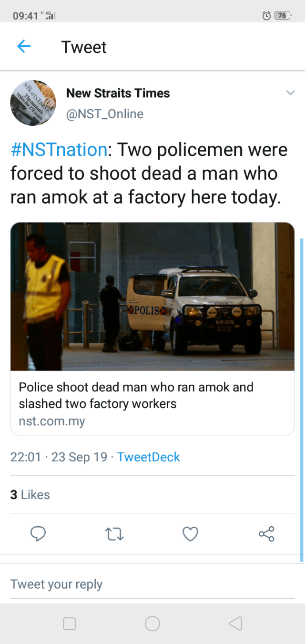Like the tweet with the heart icon
The height and width of the screenshot is (644, 305).
click(x=190, y=534)
